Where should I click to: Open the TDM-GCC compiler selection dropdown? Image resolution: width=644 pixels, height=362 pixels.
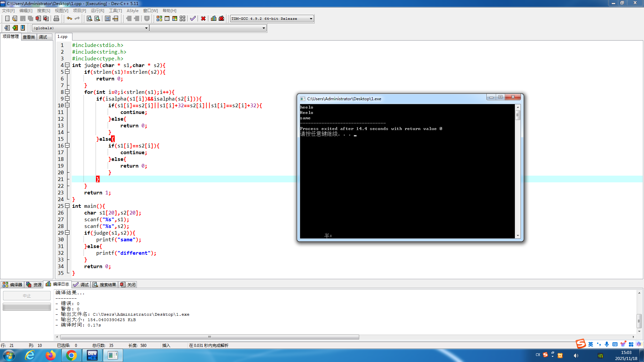[311, 19]
